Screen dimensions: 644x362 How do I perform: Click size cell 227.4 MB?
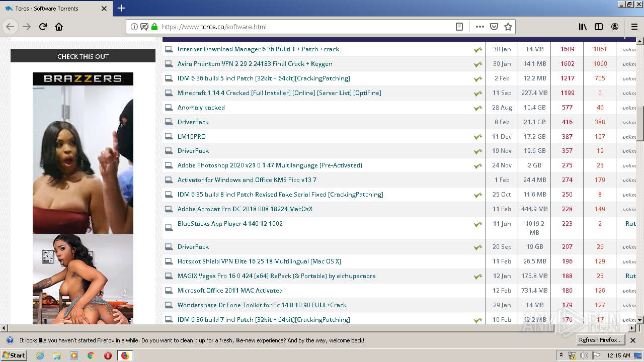pos(534,93)
